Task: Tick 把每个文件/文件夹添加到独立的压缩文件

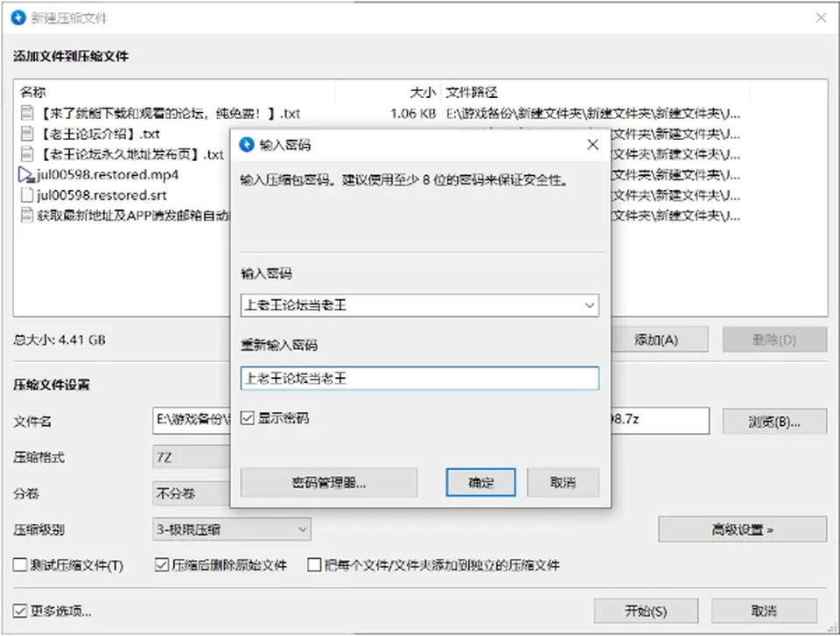Action: point(314,565)
